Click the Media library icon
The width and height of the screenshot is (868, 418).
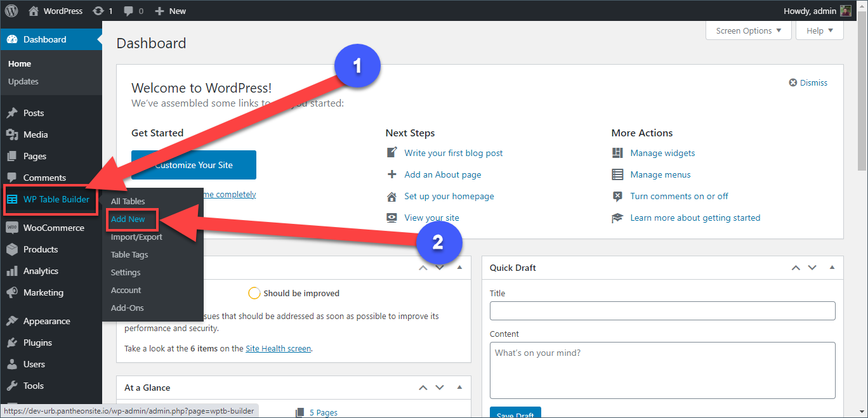pos(12,134)
